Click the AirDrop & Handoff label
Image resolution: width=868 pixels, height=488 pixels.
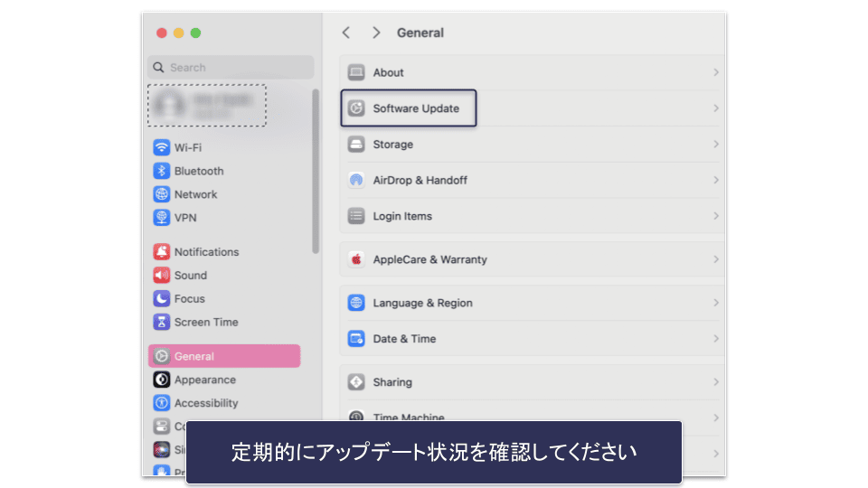[x=420, y=181]
